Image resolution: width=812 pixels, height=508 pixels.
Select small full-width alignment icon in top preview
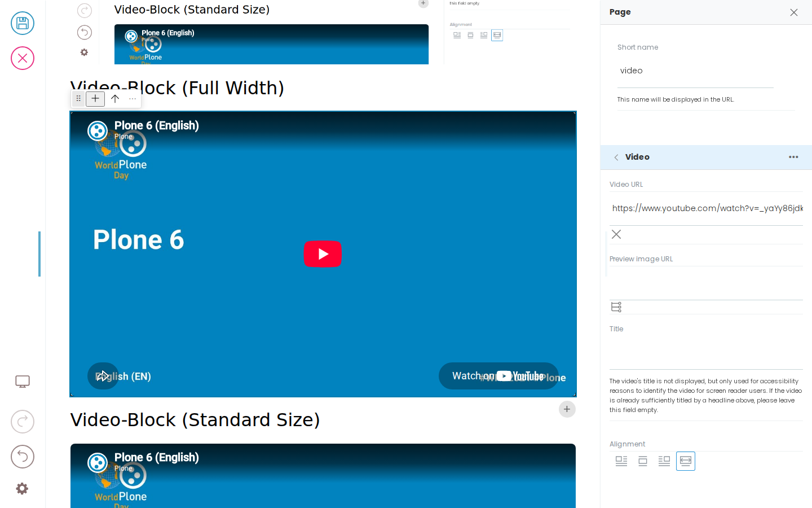coord(497,35)
